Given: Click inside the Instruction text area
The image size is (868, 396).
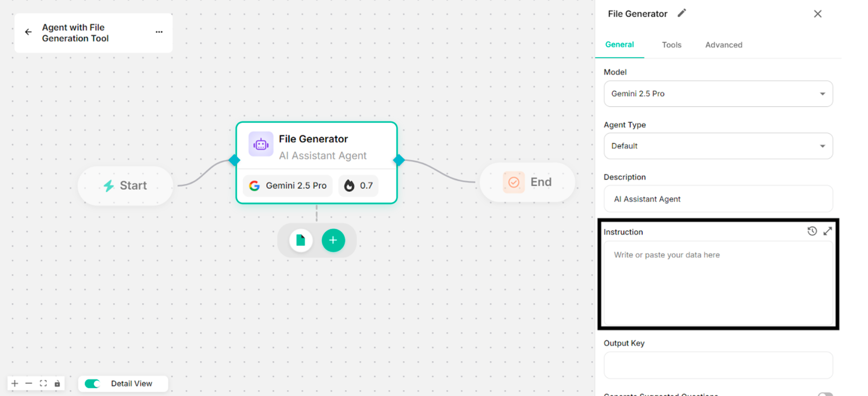Looking at the screenshot, I should [718, 283].
